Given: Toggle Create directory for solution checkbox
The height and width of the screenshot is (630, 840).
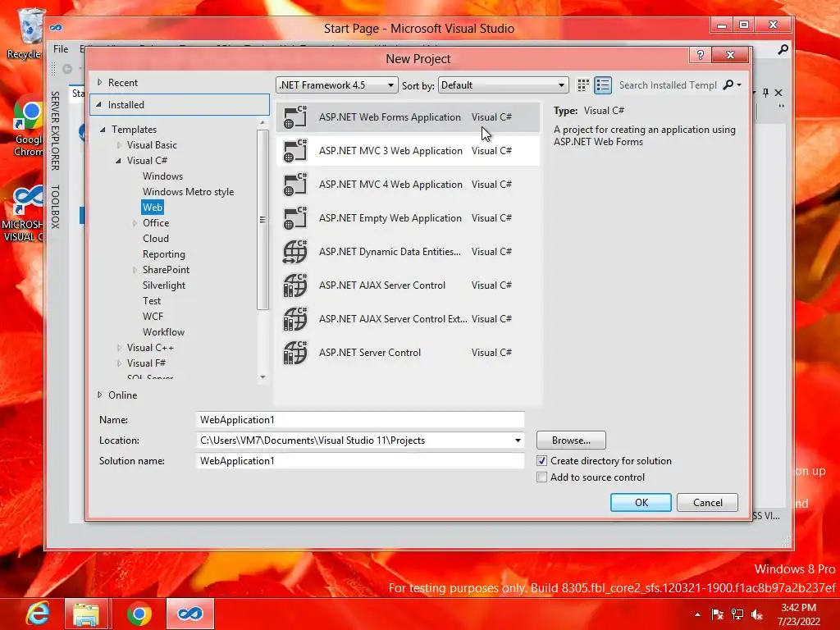Looking at the screenshot, I should [541, 461].
